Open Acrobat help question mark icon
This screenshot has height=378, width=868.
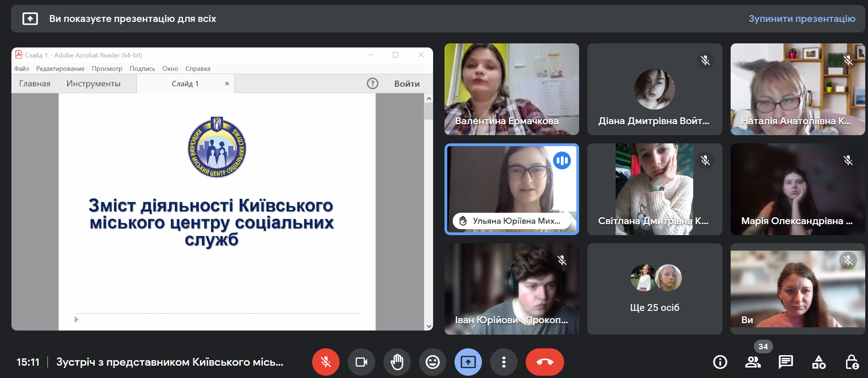[372, 84]
